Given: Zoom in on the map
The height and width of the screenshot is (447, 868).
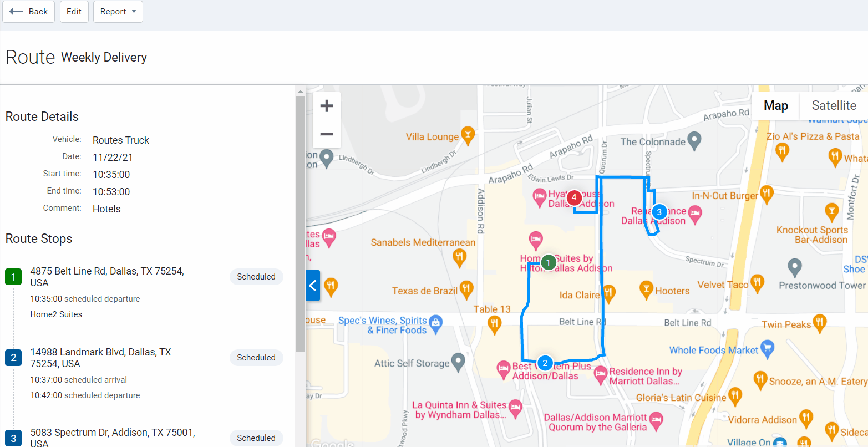Looking at the screenshot, I should click(x=327, y=105).
